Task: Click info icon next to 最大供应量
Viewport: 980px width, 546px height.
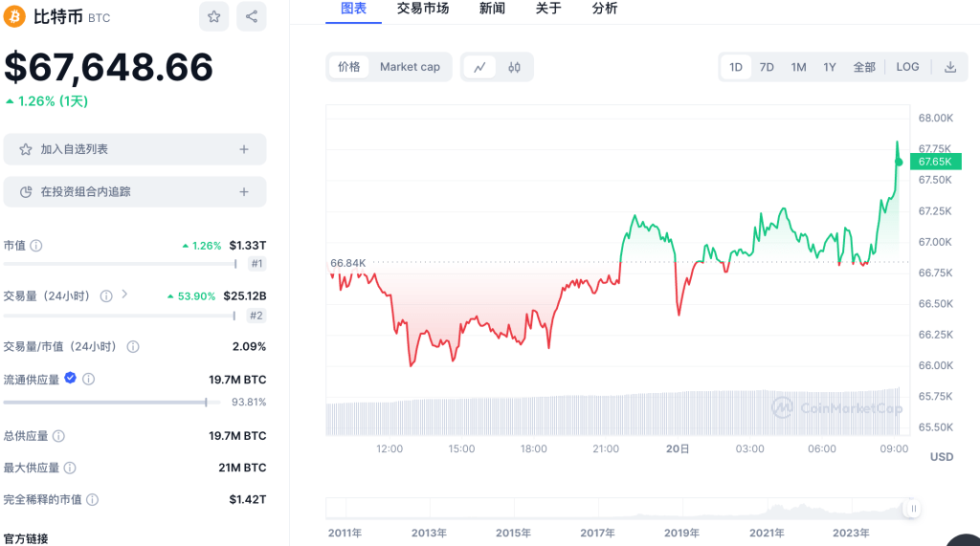Action: [69, 468]
